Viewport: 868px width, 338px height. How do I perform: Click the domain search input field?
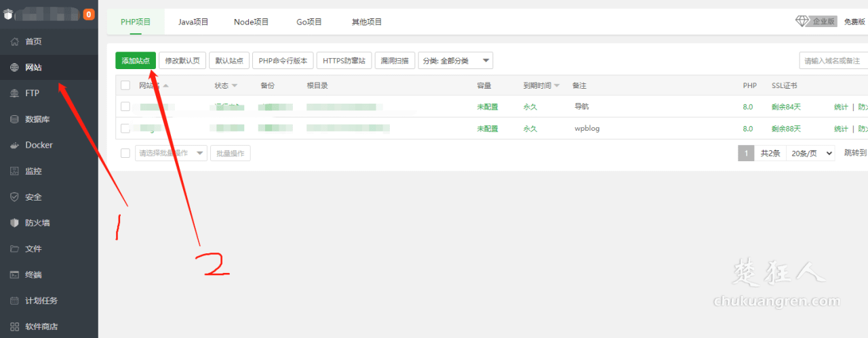point(833,60)
